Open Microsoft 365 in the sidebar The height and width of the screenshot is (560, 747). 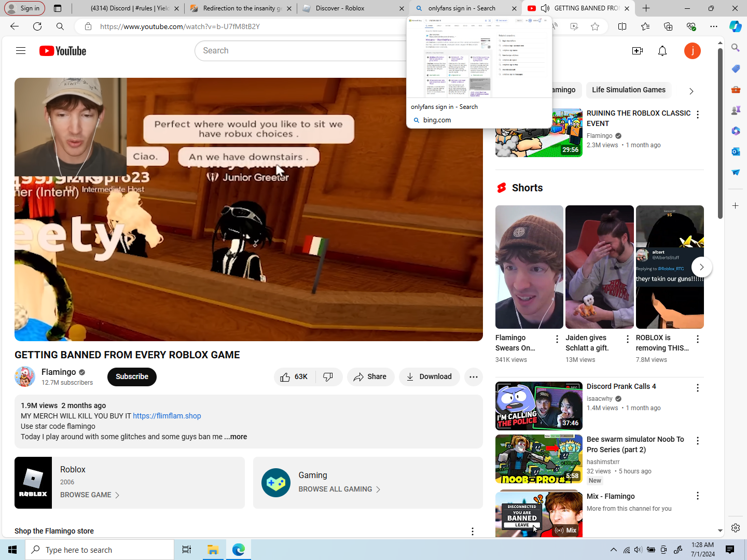click(x=736, y=131)
